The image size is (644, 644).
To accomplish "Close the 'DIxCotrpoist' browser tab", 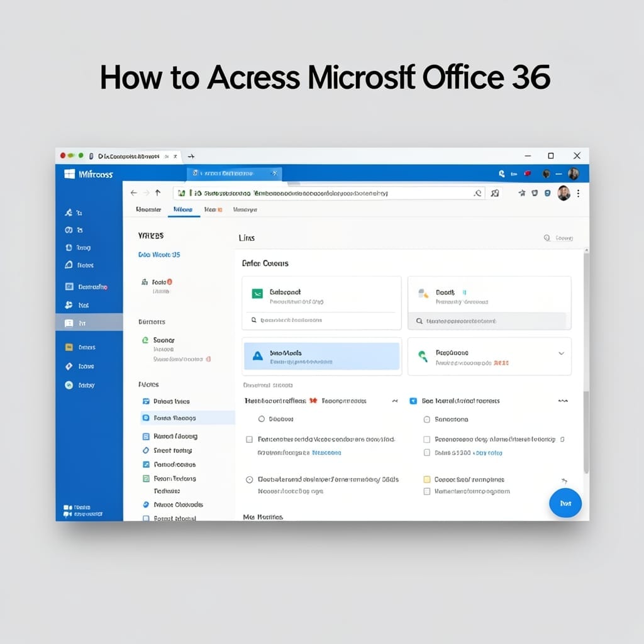I will 175,157.
